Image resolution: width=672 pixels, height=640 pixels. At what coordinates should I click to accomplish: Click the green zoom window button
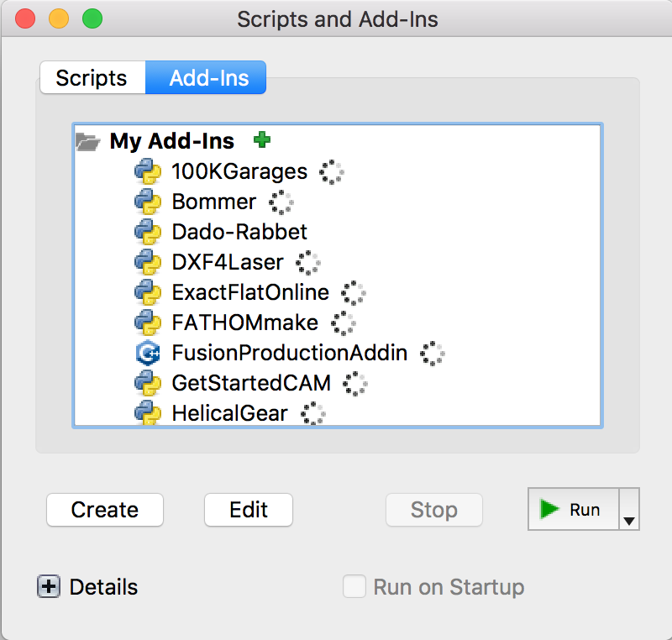pos(92,18)
